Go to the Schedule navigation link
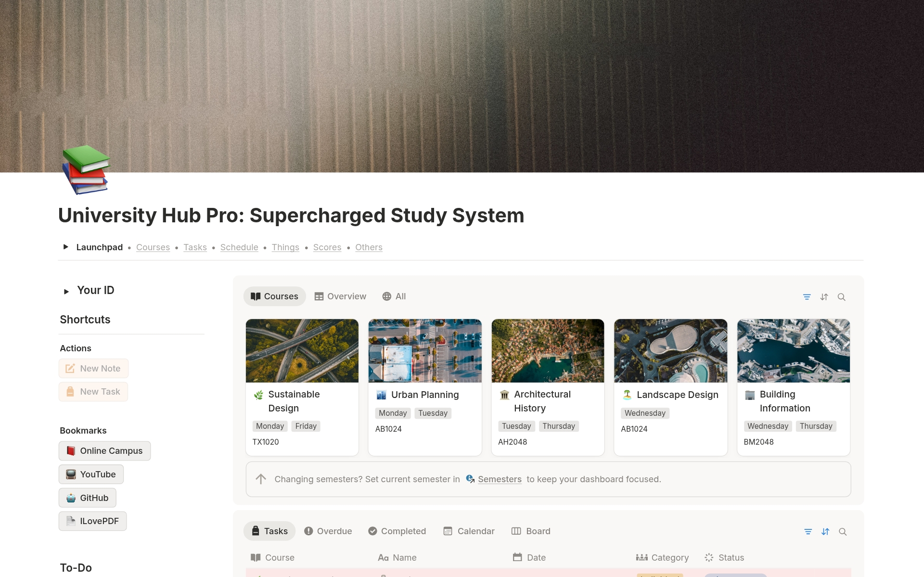Viewport: 924px width, 577px height. [239, 247]
